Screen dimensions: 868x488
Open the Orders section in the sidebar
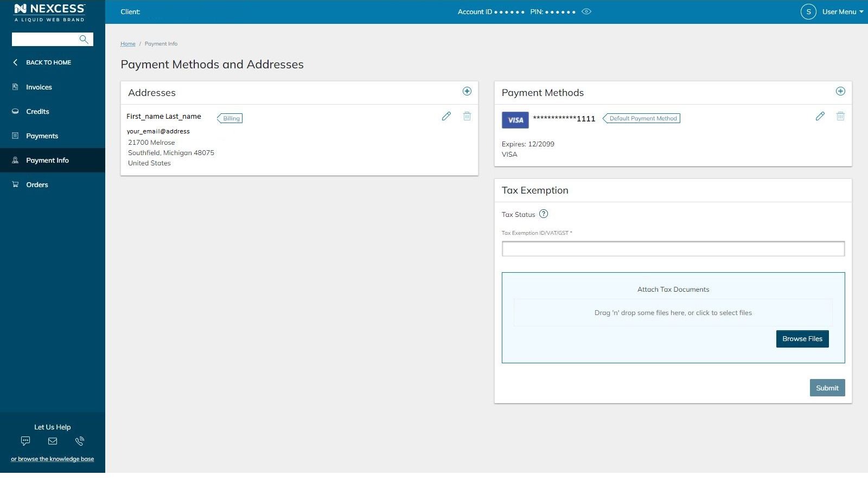[x=37, y=184]
